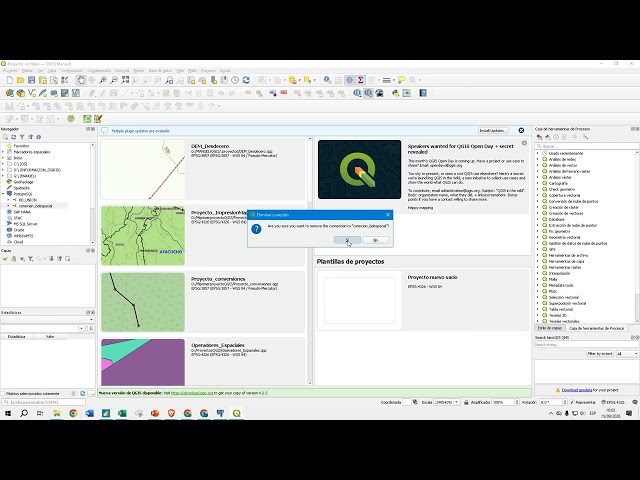The width and height of the screenshot is (640, 480).
Task: Click the Zoom Full extent icon
Action: tap(125, 80)
